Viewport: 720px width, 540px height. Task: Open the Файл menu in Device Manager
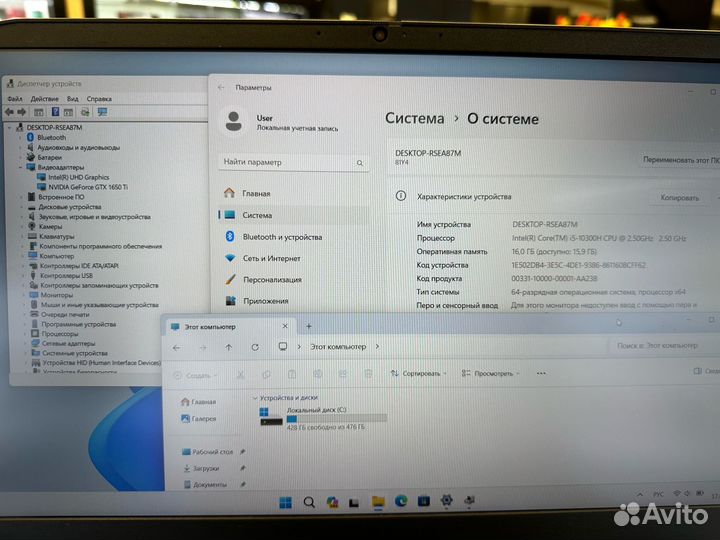coord(15,99)
